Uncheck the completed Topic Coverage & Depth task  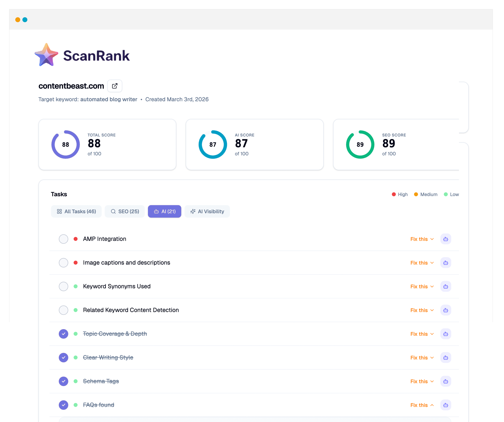(63, 334)
